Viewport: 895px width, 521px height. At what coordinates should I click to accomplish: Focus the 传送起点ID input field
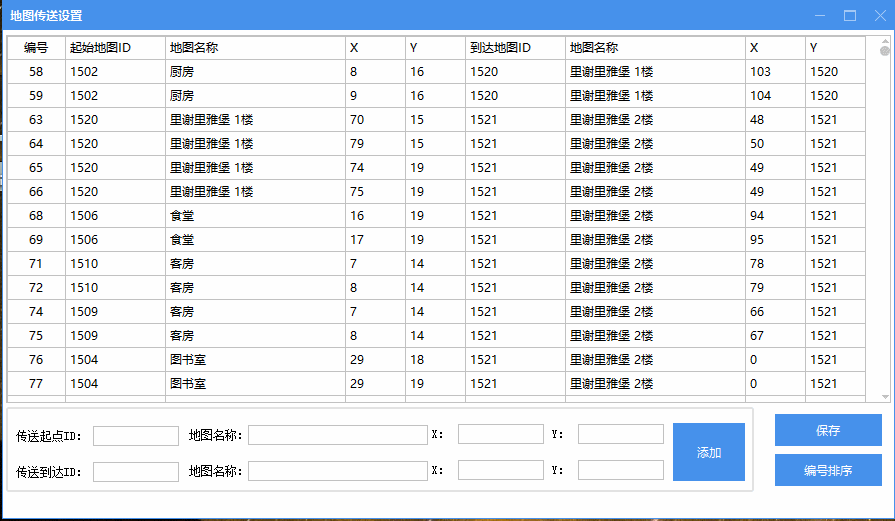pos(136,435)
